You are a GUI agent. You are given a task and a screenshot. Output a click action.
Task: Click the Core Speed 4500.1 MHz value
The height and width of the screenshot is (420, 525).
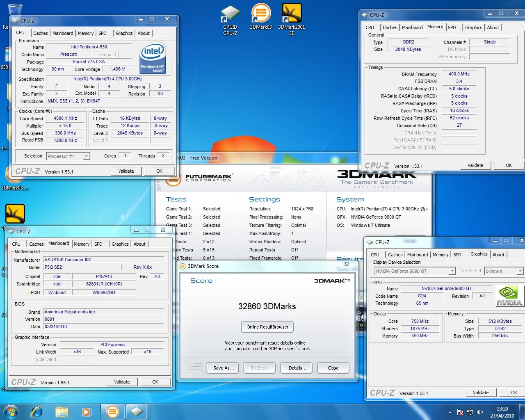coord(66,118)
